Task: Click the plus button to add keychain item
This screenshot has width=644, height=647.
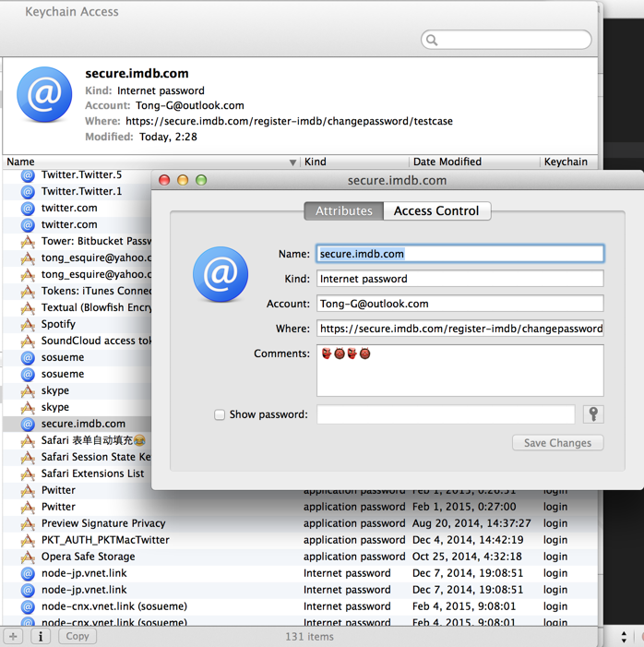Action: [13, 636]
